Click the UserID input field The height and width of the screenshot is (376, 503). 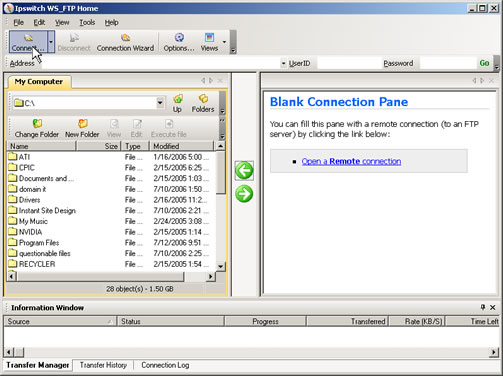coord(348,63)
